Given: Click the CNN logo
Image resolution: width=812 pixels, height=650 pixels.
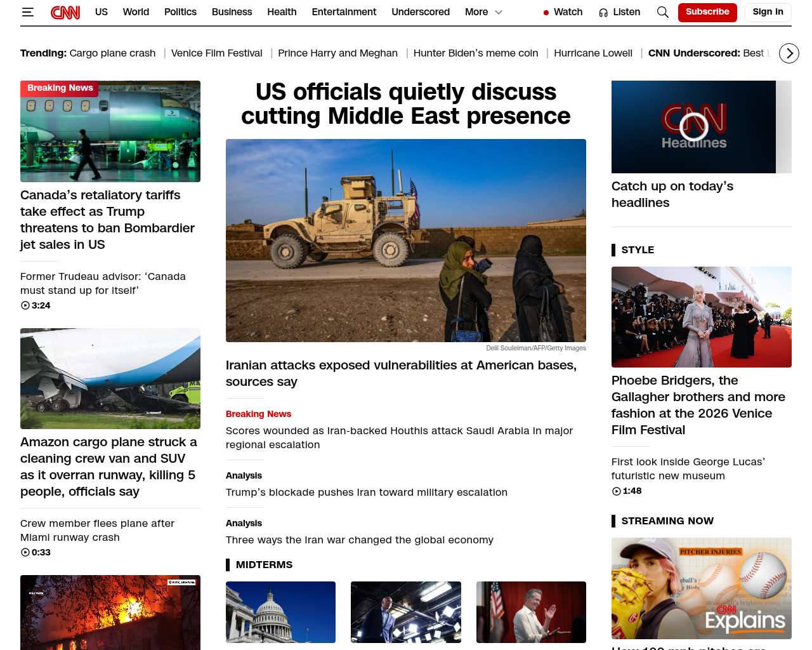Looking at the screenshot, I should click(x=65, y=12).
